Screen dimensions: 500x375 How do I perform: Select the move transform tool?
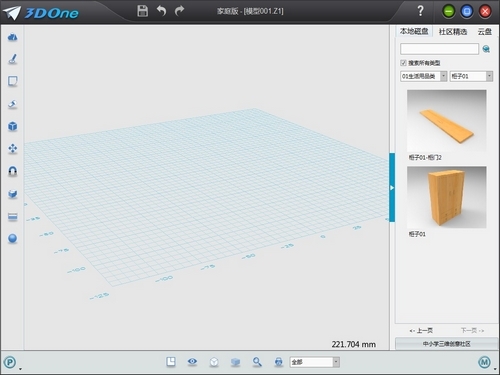tap(13, 148)
